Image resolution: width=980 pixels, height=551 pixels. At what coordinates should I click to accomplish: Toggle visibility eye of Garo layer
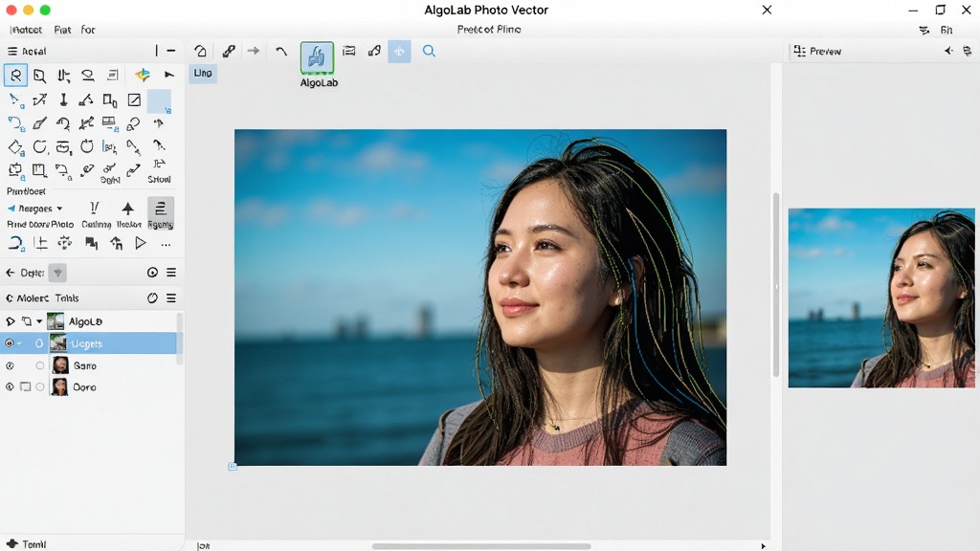click(10, 365)
